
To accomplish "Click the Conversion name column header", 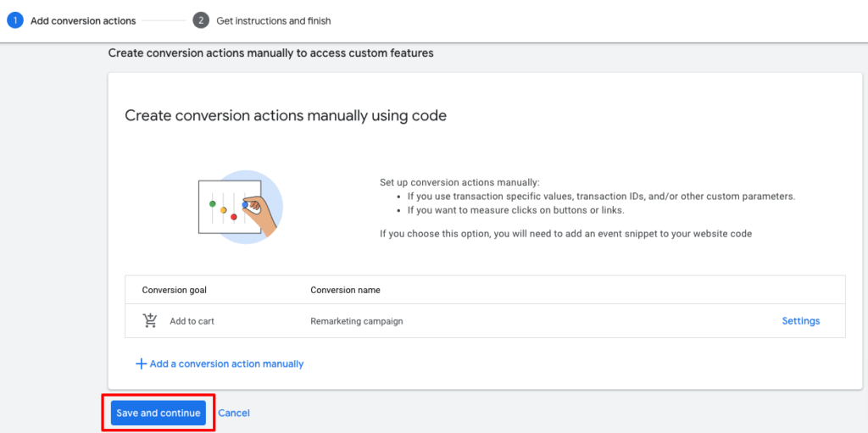I will click(x=346, y=290).
